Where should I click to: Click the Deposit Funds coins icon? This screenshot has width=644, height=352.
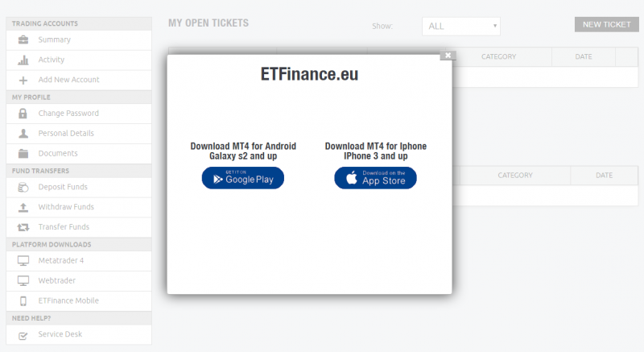tap(23, 188)
